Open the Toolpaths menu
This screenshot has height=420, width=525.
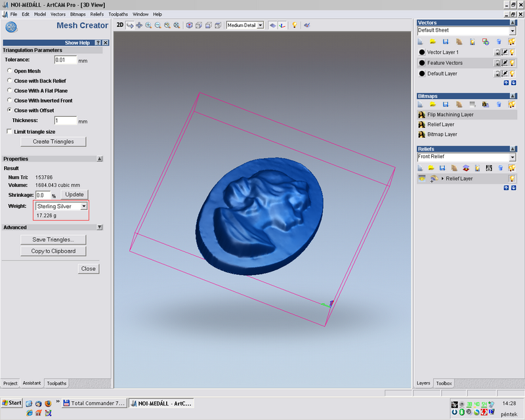pos(118,14)
